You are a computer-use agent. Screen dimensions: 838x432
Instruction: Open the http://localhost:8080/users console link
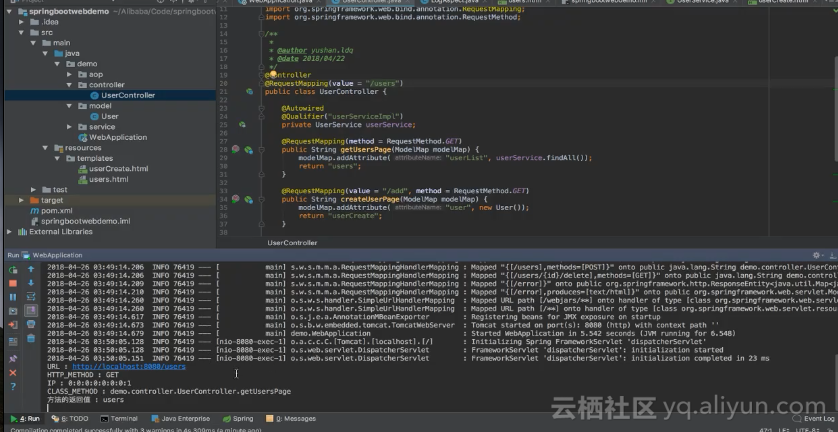[x=129, y=367]
